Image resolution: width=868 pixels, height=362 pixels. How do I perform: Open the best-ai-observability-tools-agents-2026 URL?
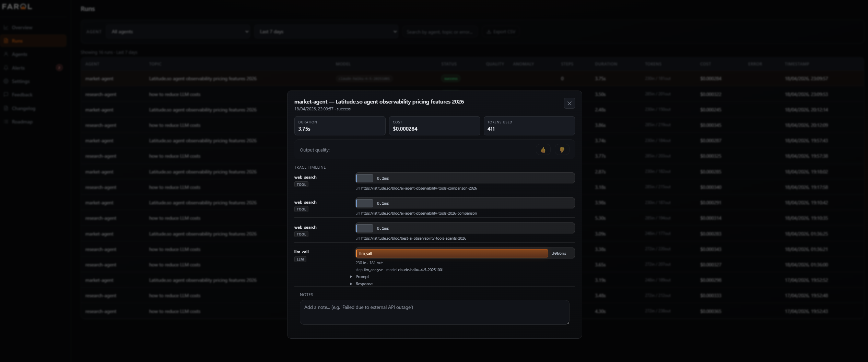click(x=413, y=238)
